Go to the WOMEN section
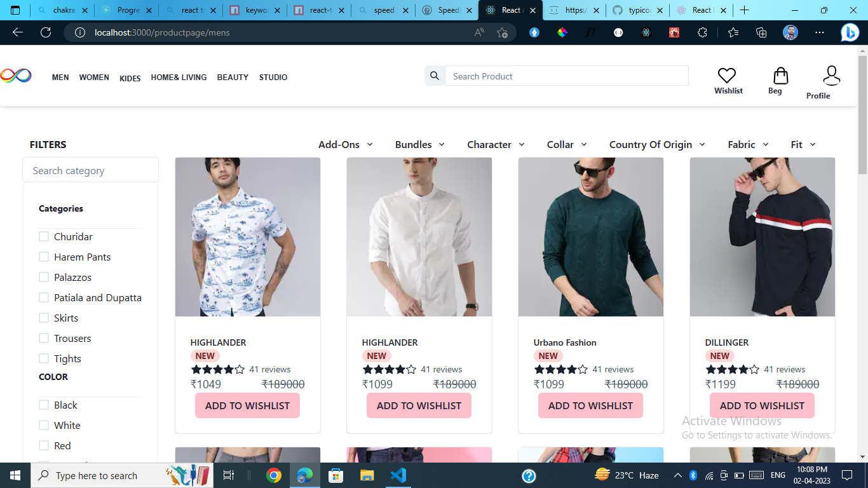The image size is (868, 488). pos(94,77)
